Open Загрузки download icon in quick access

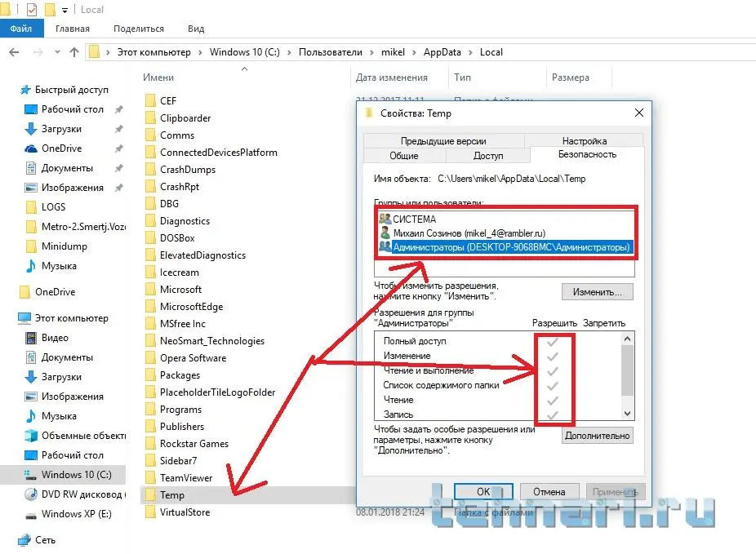click(x=30, y=129)
